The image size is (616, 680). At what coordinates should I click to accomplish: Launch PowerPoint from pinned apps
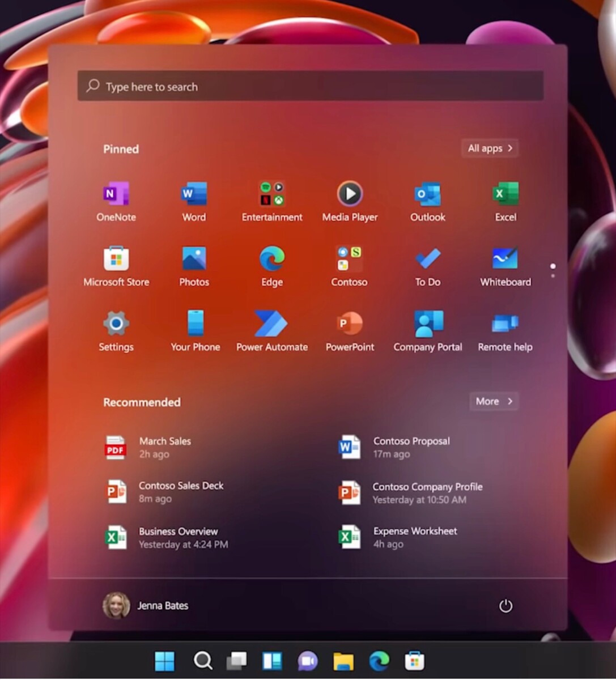pyautogui.click(x=350, y=332)
